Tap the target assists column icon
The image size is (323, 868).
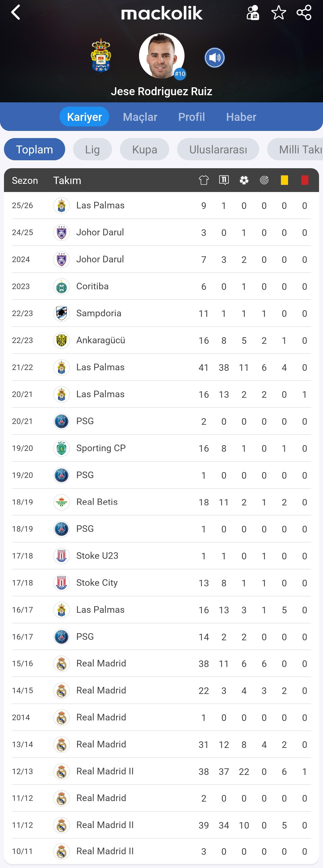[264, 180]
